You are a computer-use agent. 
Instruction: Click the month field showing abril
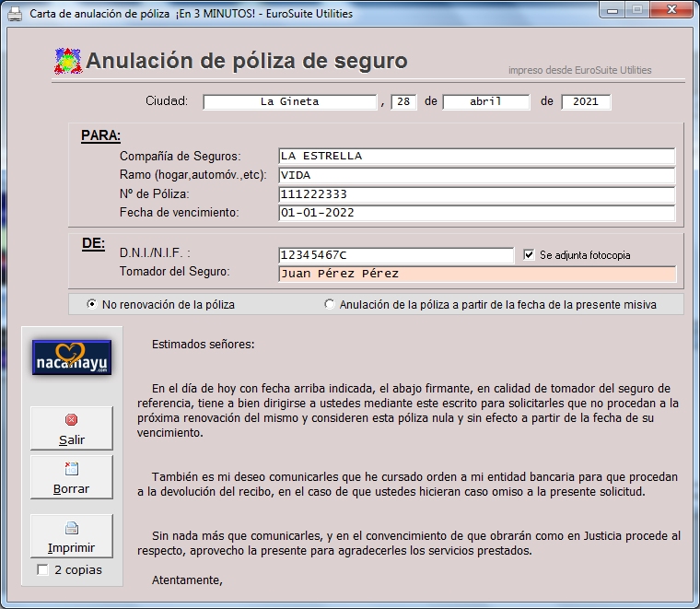485,101
